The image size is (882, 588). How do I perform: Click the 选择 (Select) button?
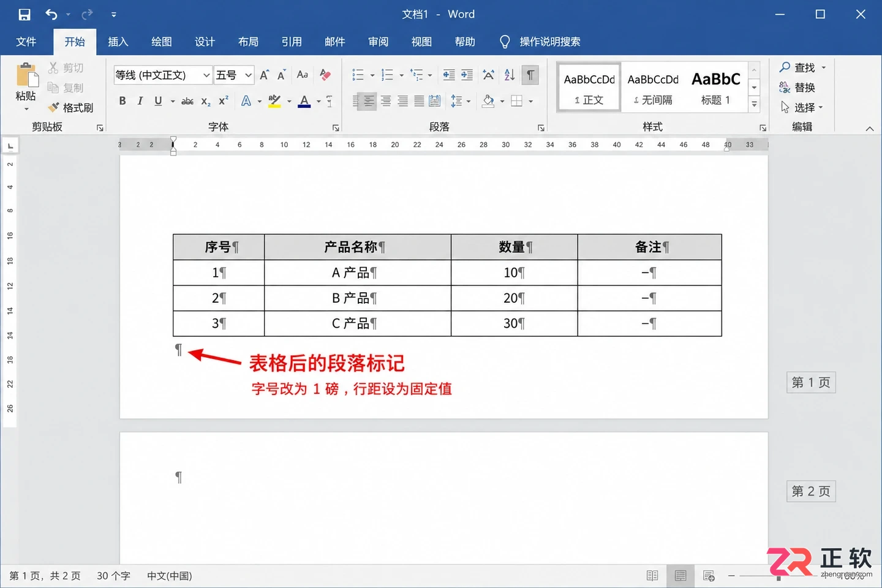point(802,108)
